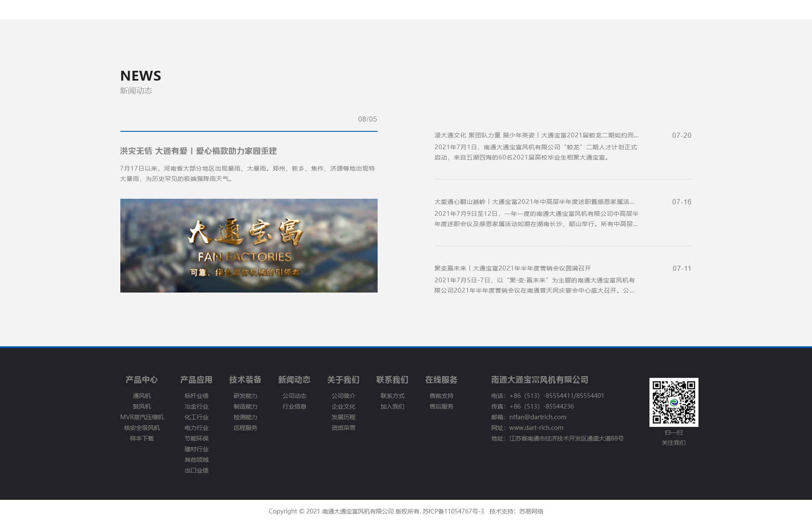Open the 冶金行业 link
Image resolution: width=812 pixels, height=522 pixels.
tap(196, 406)
